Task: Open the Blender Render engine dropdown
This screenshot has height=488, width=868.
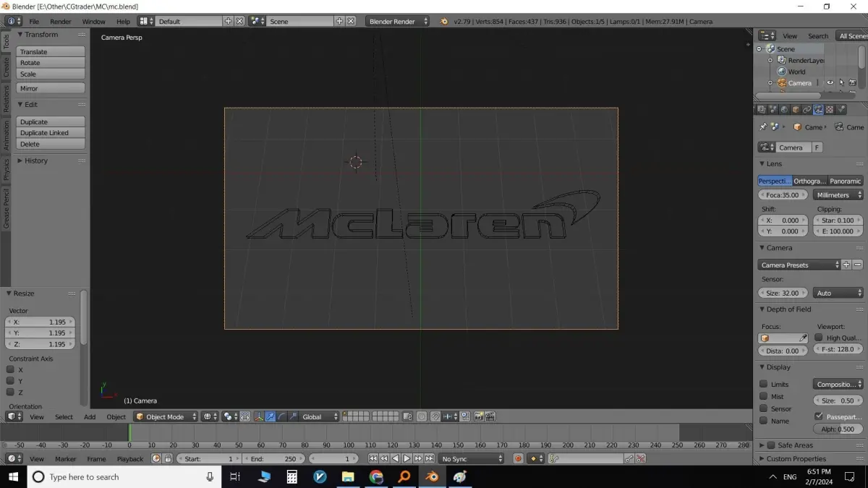Action: (x=398, y=21)
